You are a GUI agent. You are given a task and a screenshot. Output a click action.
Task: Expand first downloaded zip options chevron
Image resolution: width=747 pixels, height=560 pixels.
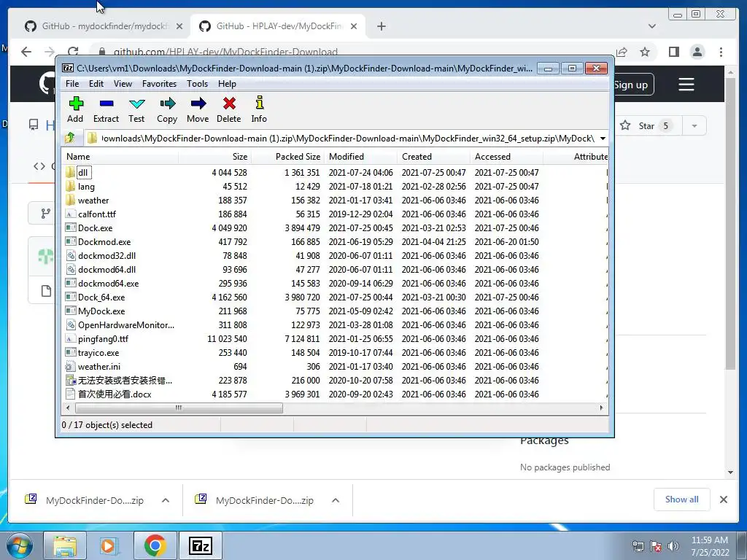[166, 500]
